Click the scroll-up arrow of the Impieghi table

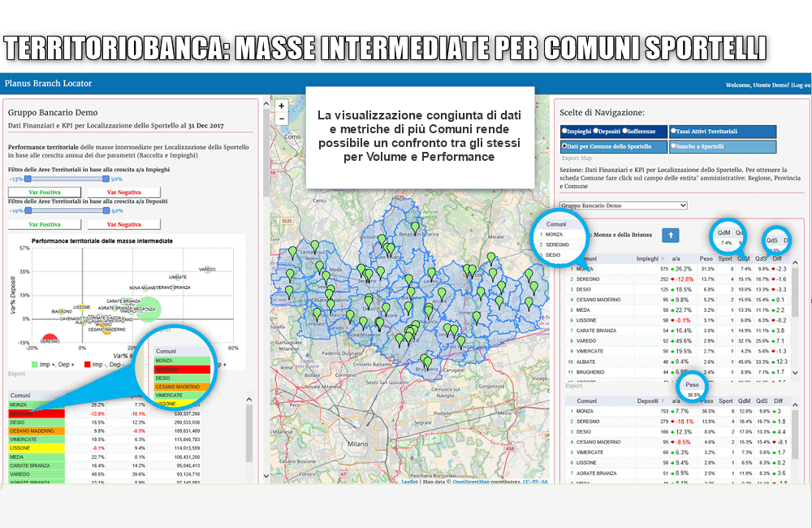796,263
